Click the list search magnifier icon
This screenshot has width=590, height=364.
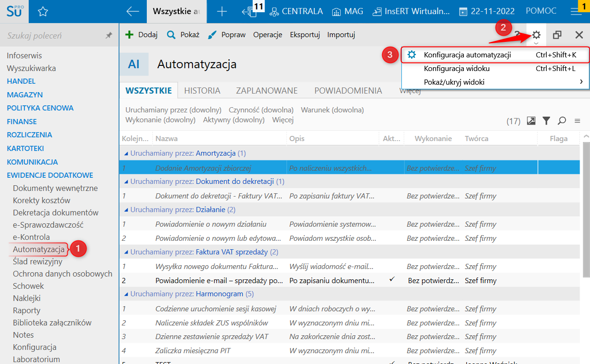pos(562,121)
